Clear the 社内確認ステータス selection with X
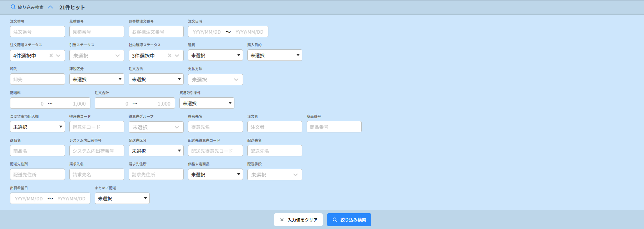 pyautogui.click(x=170, y=55)
